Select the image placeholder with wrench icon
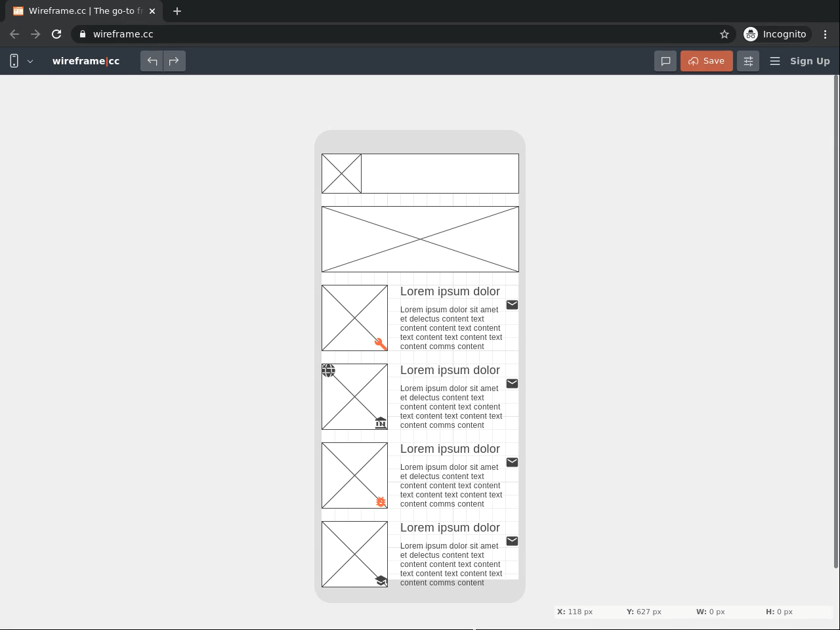 (x=354, y=318)
